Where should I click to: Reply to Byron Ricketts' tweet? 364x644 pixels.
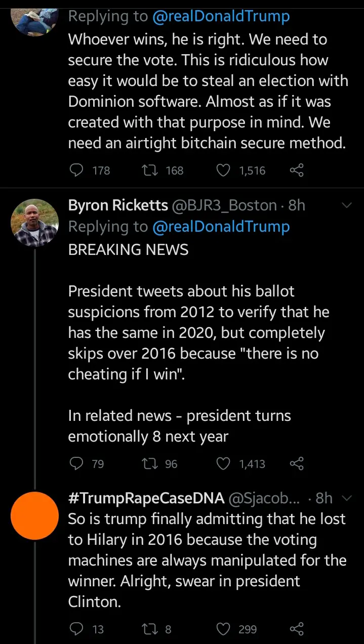pyautogui.click(x=76, y=463)
